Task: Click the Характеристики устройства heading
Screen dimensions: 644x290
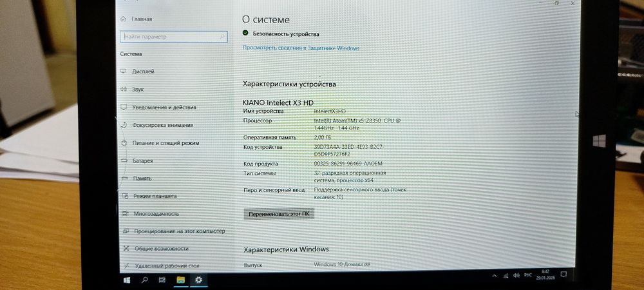Action: coord(290,84)
